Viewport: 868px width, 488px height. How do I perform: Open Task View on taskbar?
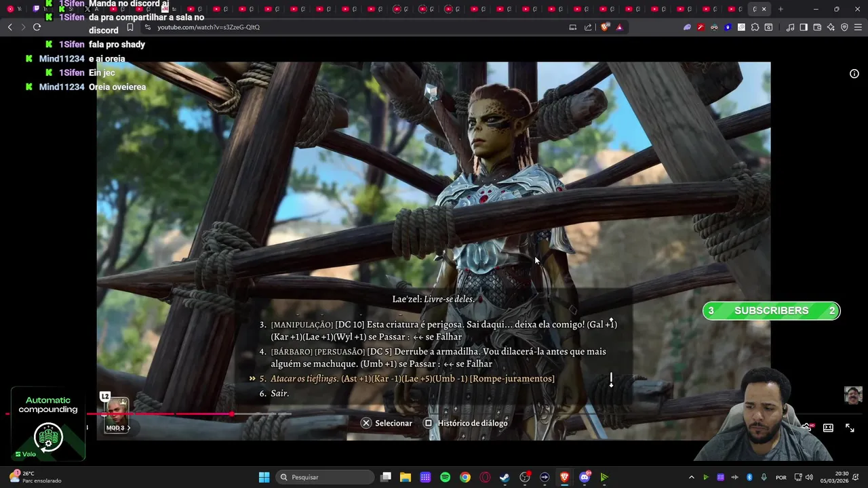(x=386, y=477)
